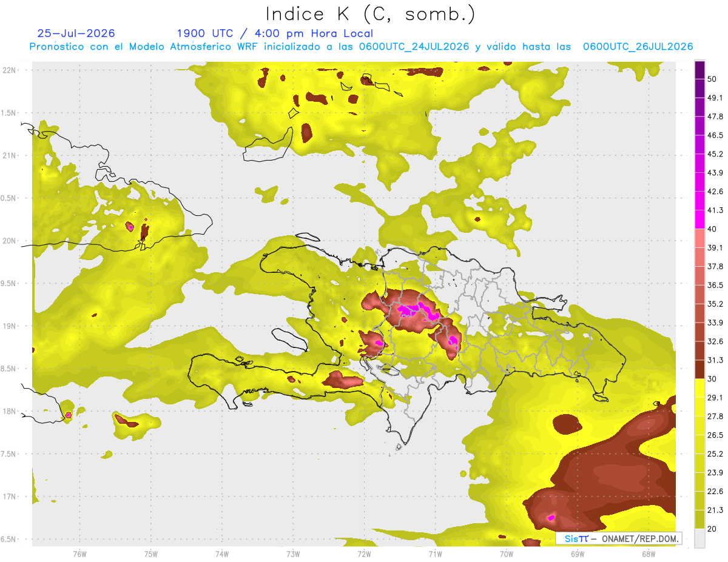Viewport: 728px width, 562px height.
Task: Click the "22N" latitude label
Action: point(8,70)
